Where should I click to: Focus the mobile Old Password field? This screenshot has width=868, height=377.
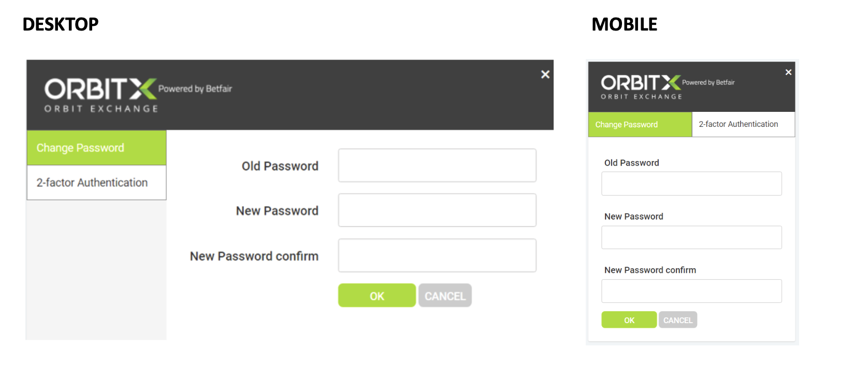691,184
